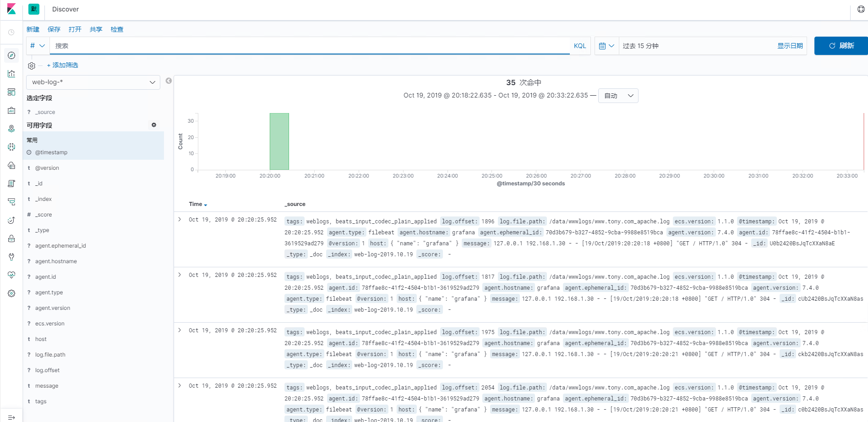This screenshot has width=868, height=422.
Task: Click 打开 in the top menu
Action: tap(75, 29)
